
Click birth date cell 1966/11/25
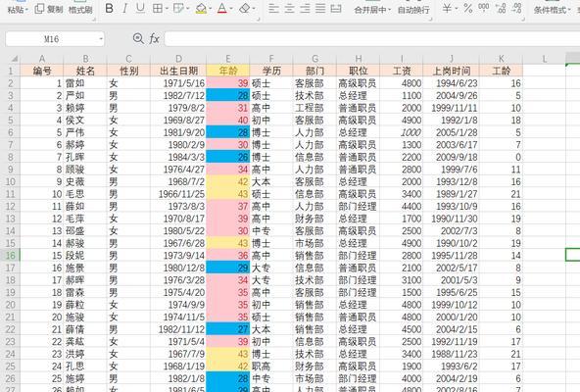(x=178, y=194)
